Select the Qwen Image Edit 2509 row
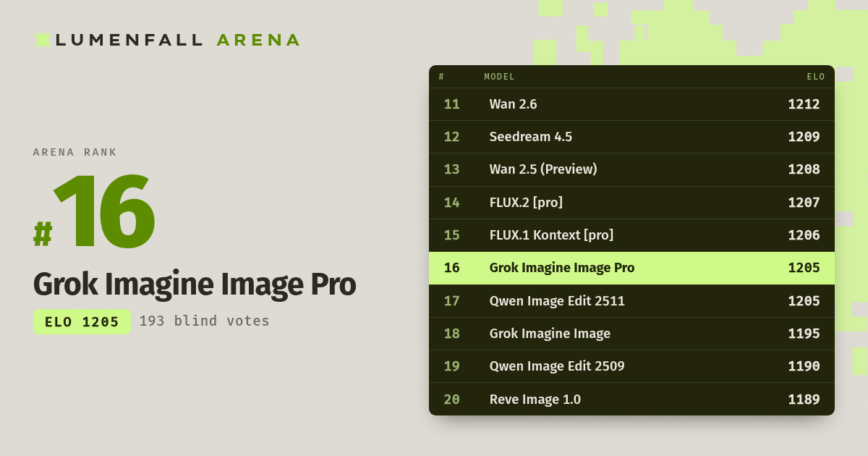 point(631,366)
